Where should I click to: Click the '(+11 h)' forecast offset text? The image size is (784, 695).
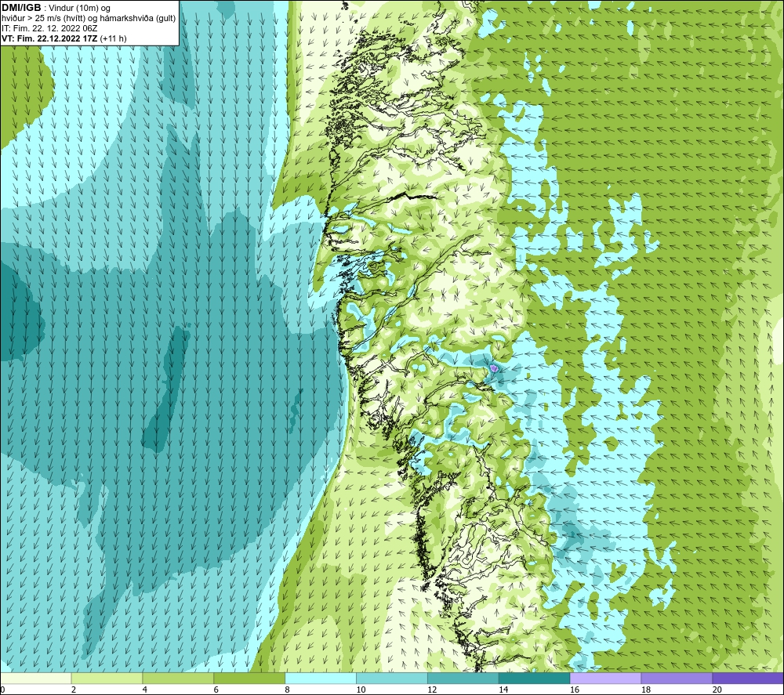click(x=114, y=38)
